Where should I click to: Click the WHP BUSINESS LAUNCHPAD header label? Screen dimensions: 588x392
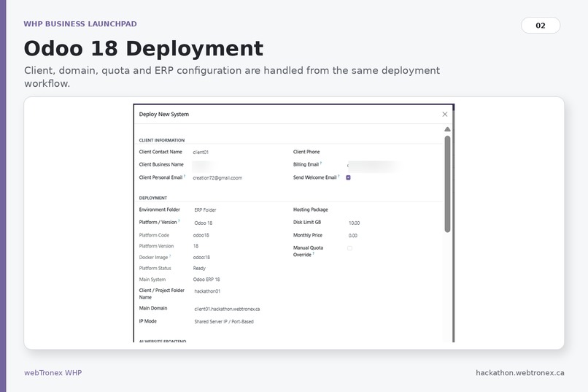pos(80,24)
